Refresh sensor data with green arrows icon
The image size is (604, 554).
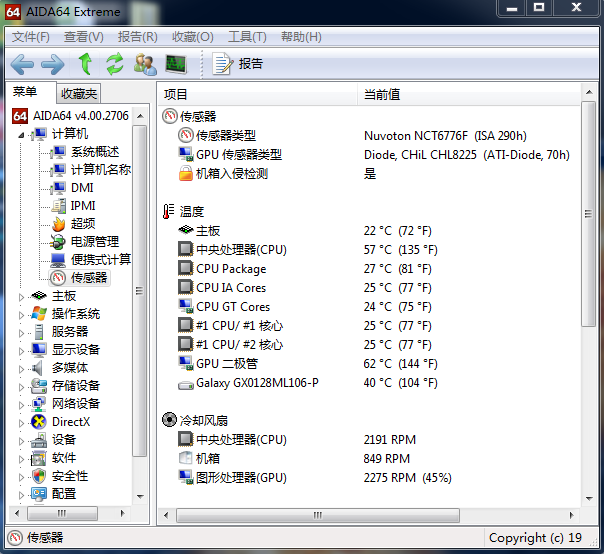pyautogui.click(x=115, y=64)
